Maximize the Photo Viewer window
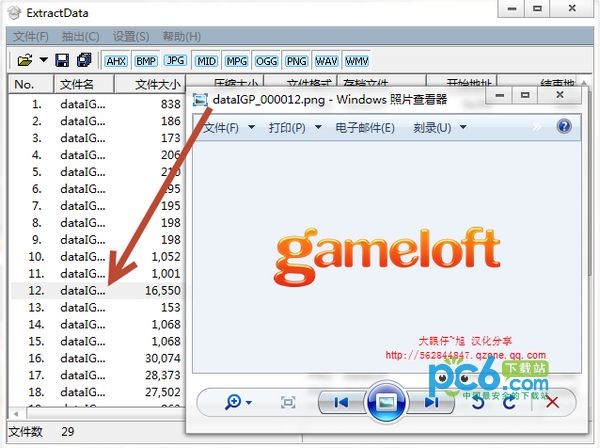This screenshot has width=600, height=448. (x=525, y=95)
